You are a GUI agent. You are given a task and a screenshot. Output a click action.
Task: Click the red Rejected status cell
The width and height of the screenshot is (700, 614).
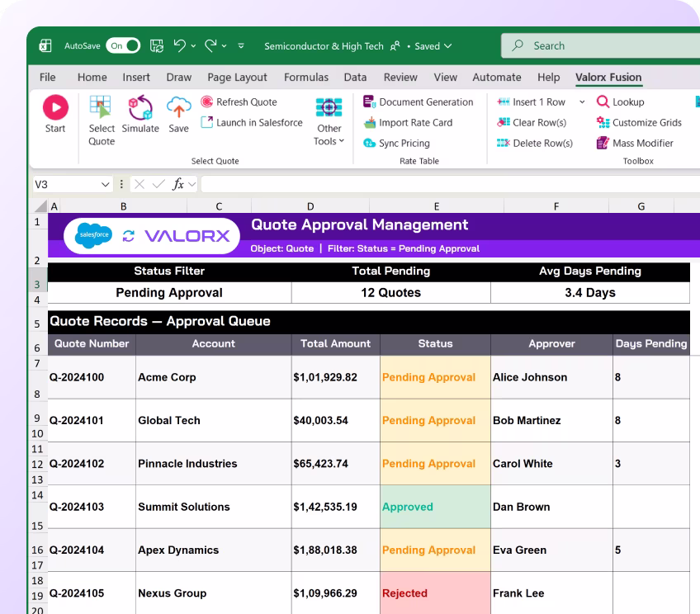[x=435, y=593]
